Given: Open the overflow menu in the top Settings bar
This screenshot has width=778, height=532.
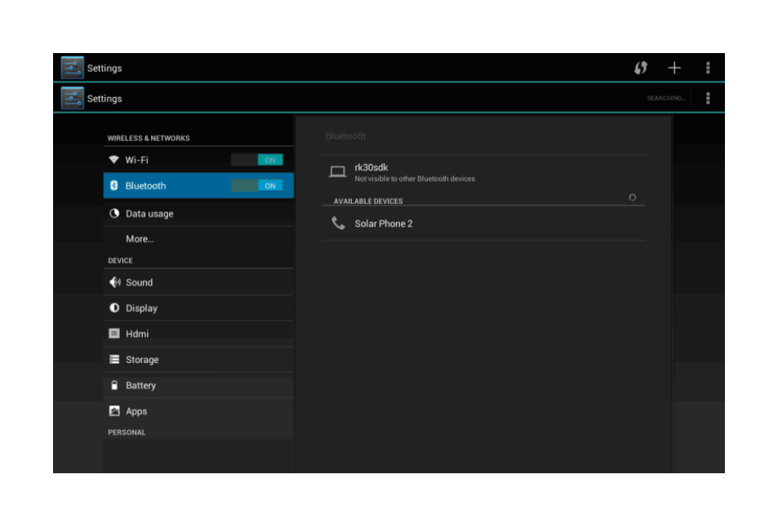Looking at the screenshot, I should 708,68.
